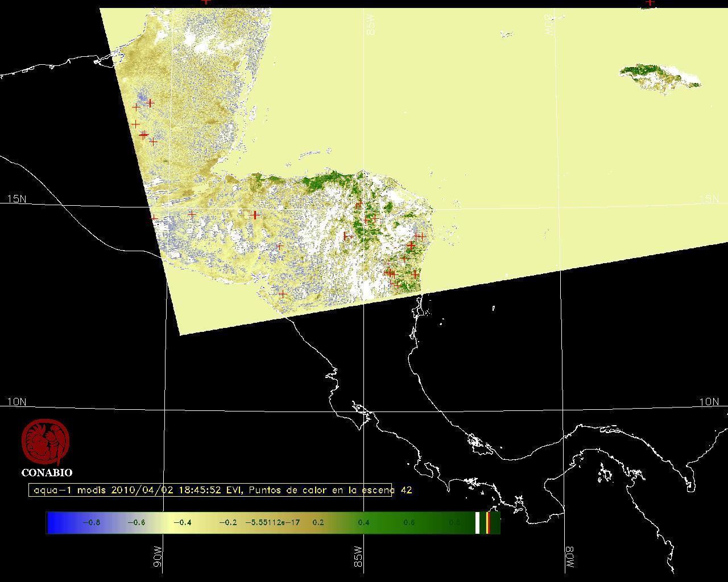This screenshot has height=582, width=728.
Task: Click the hot spot count 42
Action: pos(406,490)
